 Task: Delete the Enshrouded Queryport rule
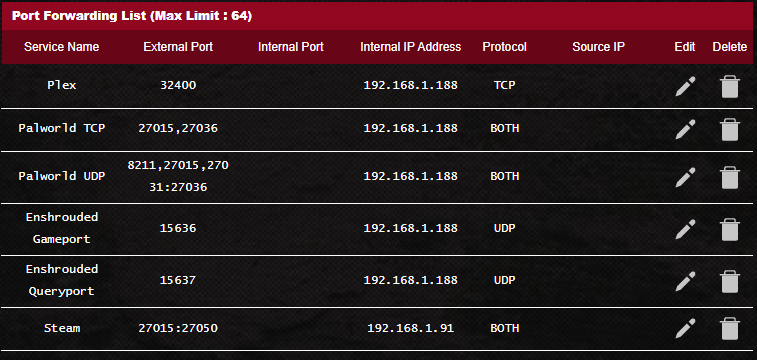(x=729, y=281)
